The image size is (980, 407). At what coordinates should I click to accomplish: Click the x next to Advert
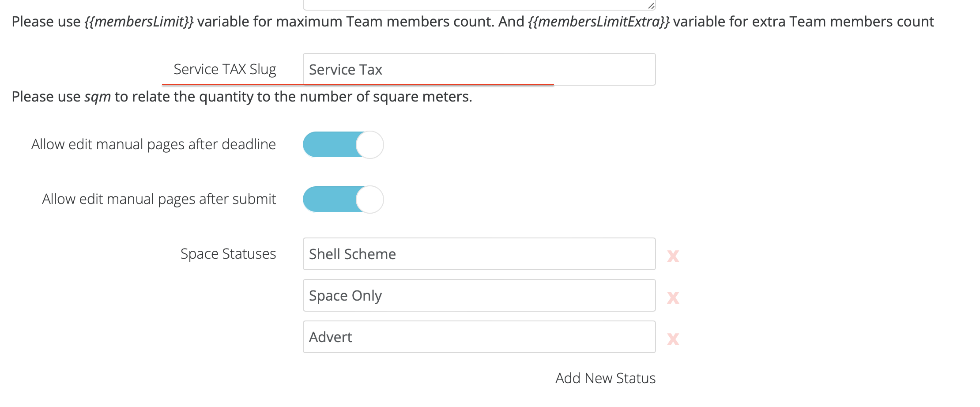tap(673, 339)
